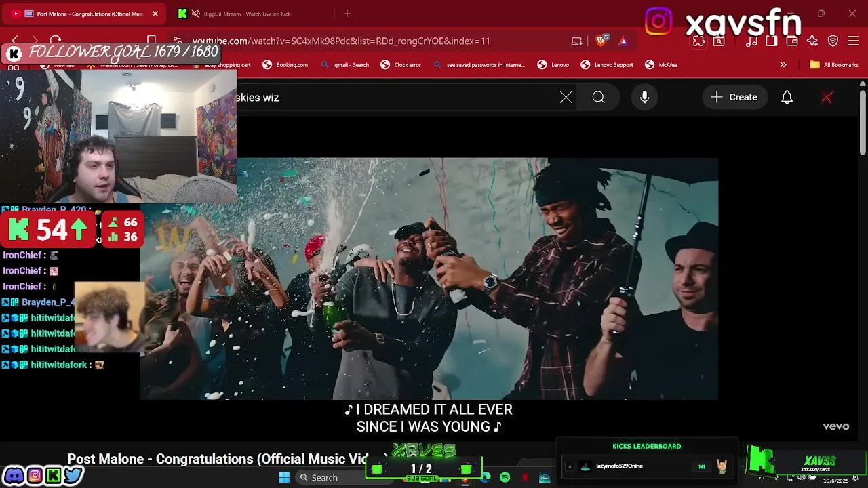The image size is (868, 488).
Task: Click the address bar URL text
Action: (x=341, y=41)
